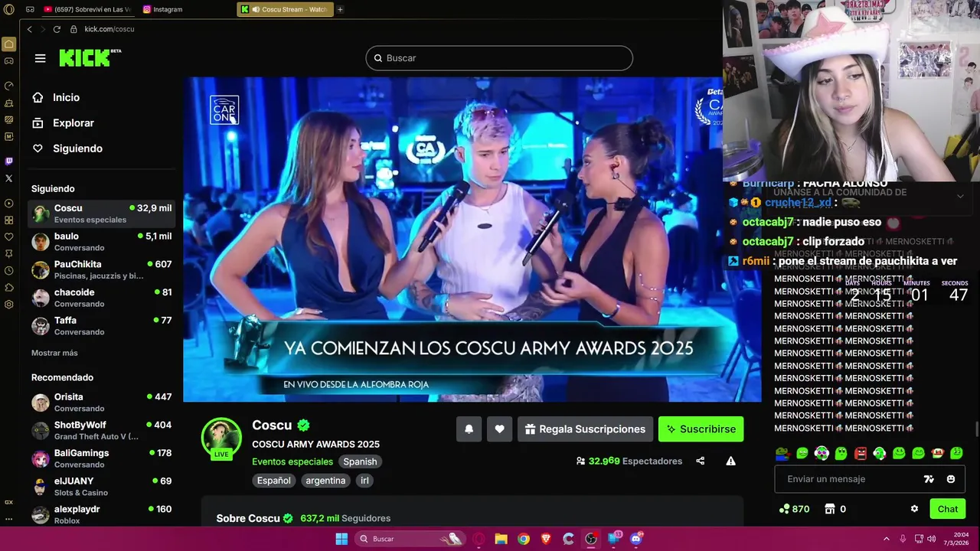Click Mostrar más under followed channels
The height and width of the screenshot is (551, 980).
point(54,353)
